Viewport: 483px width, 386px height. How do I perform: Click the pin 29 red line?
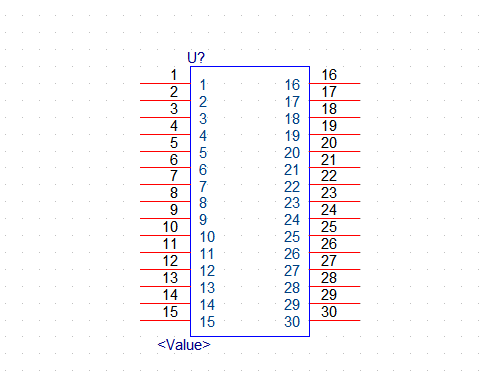click(x=335, y=303)
